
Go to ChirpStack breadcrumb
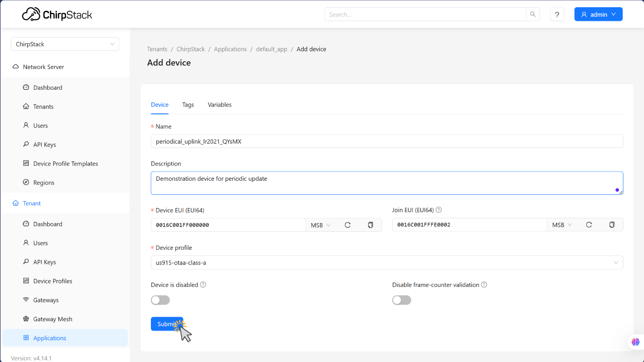coord(191,49)
